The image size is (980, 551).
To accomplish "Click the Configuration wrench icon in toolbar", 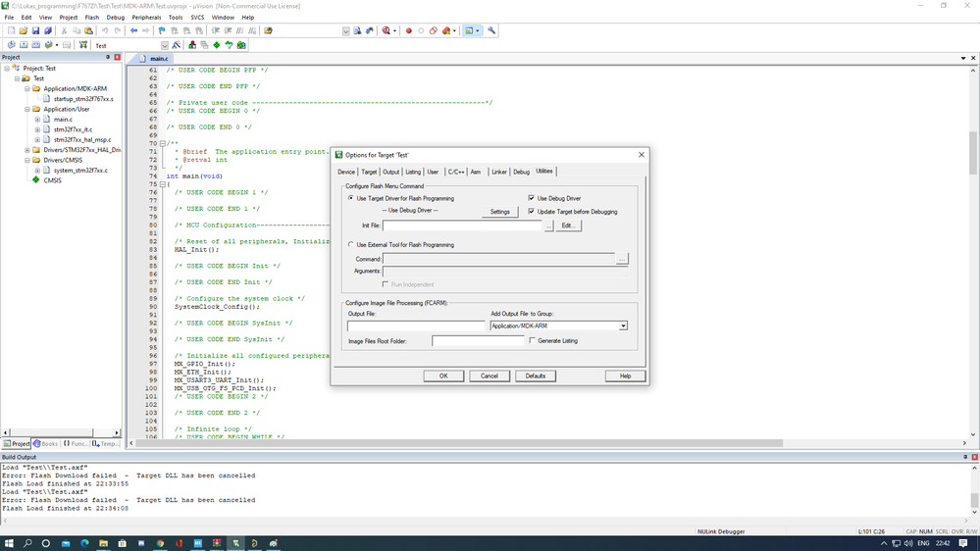I will coord(491,30).
